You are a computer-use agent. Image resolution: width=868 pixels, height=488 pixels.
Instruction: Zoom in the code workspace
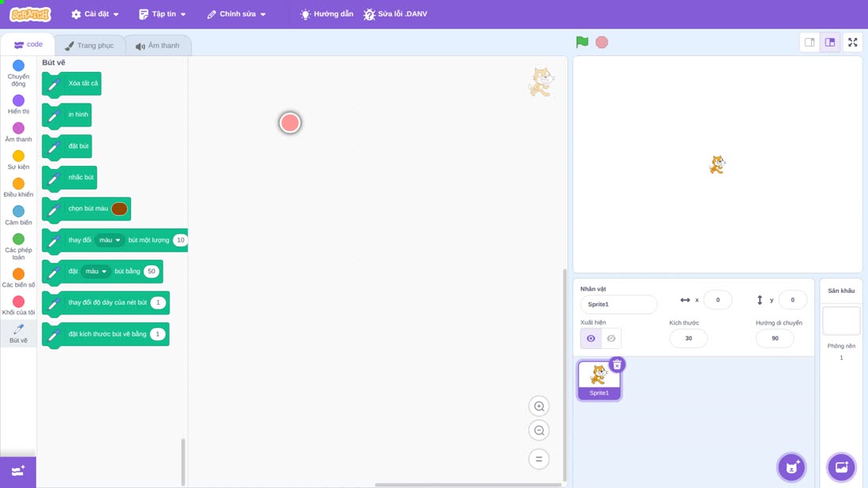pyautogui.click(x=539, y=407)
